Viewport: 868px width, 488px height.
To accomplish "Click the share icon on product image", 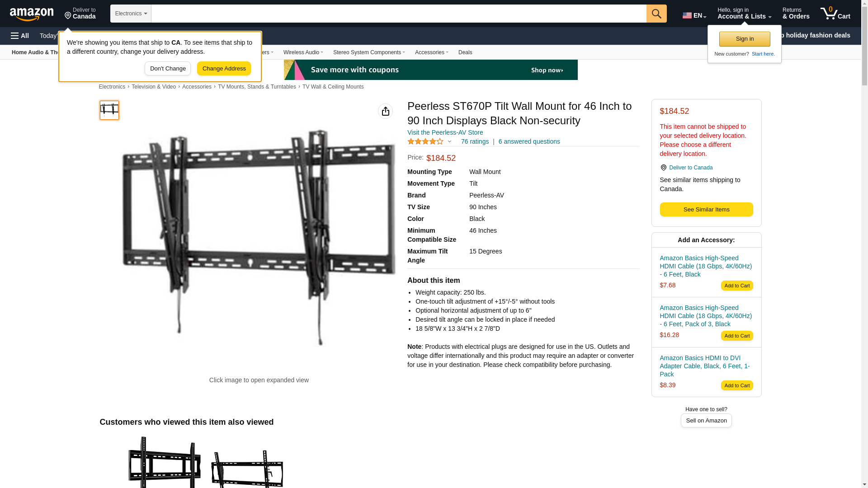I will pyautogui.click(x=385, y=111).
